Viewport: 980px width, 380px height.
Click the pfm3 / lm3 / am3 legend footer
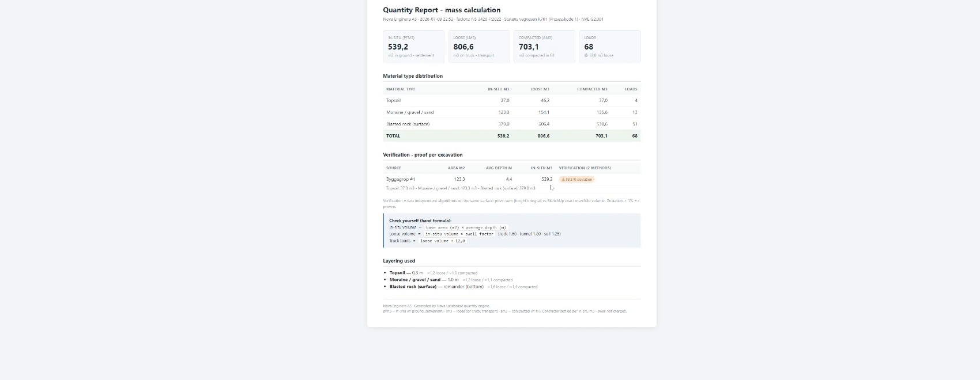tap(504, 311)
